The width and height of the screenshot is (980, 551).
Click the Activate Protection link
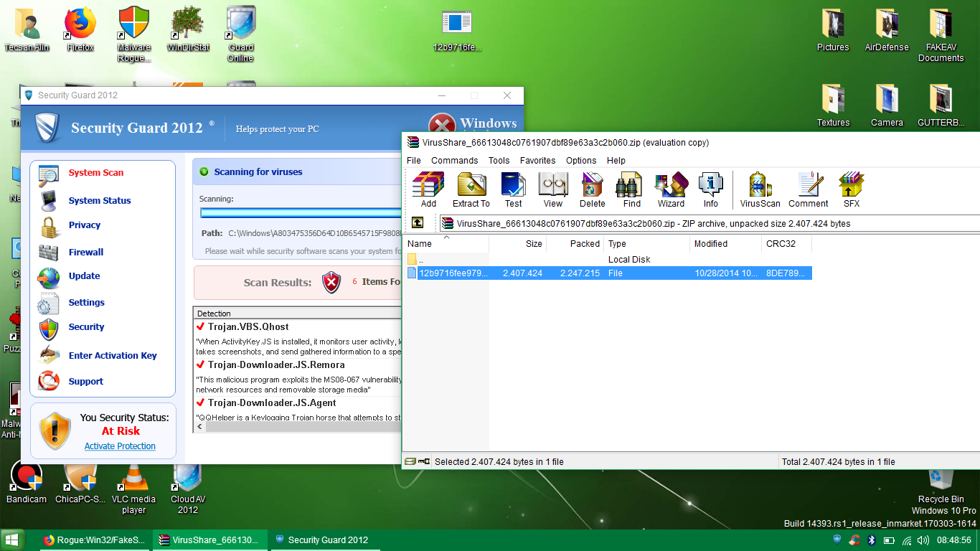(120, 446)
